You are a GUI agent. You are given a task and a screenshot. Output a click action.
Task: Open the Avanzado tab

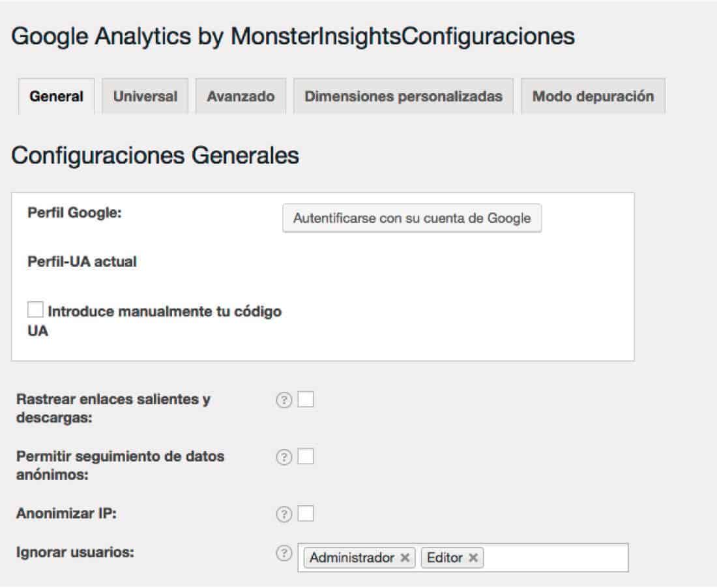point(241,96)
